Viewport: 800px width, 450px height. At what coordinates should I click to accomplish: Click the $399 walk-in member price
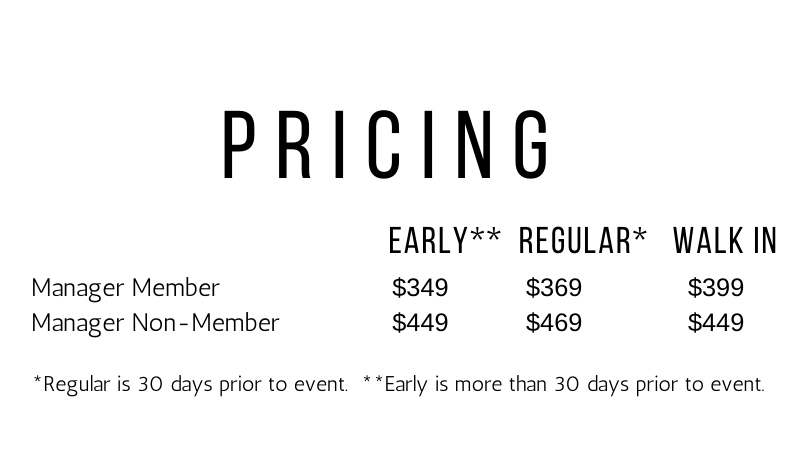[715, 288]
